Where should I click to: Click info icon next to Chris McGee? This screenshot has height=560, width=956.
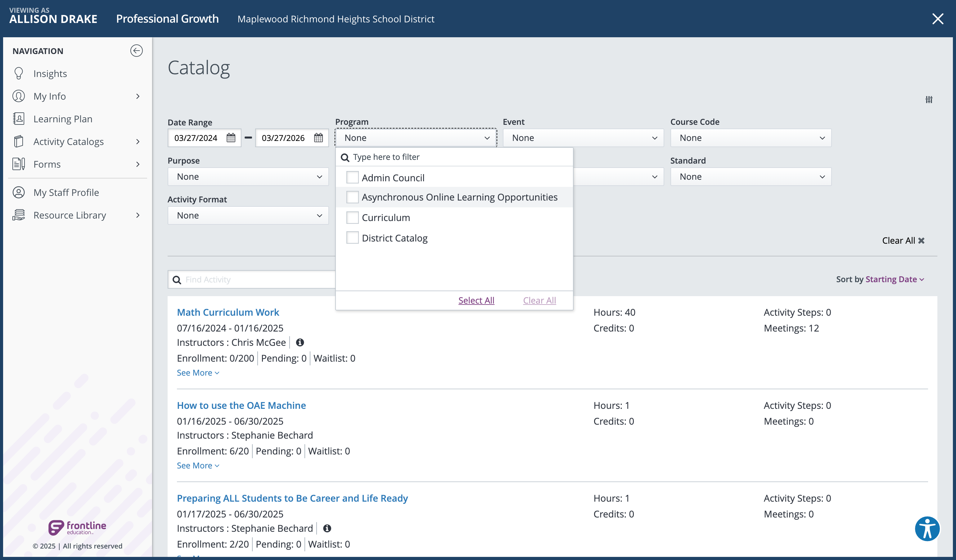coord(300,343)
